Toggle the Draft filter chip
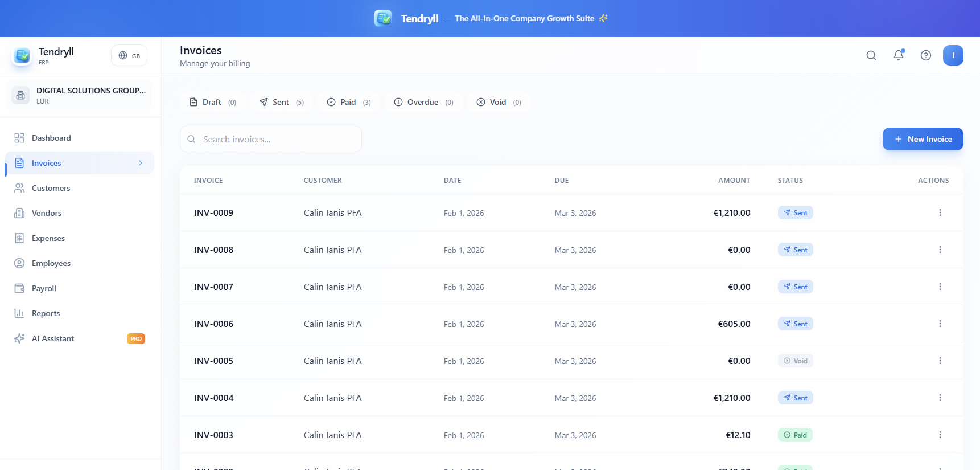The image size is (980, 470). tap(212, 102)
